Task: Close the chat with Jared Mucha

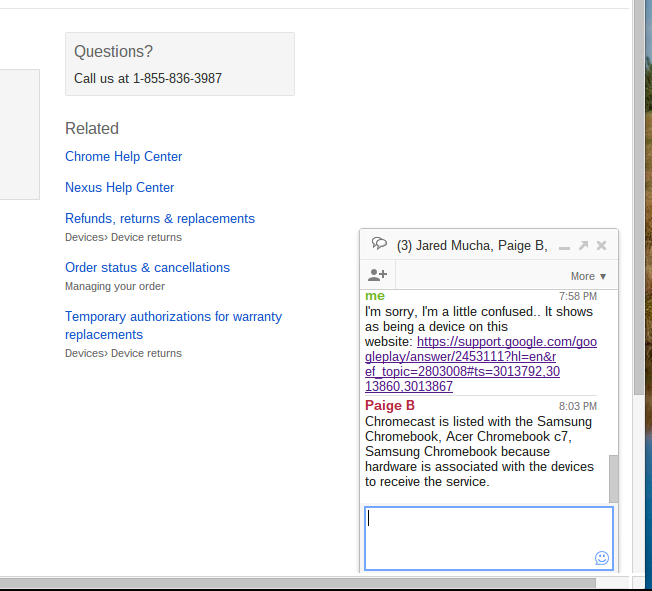Action: tap(601, 245)
